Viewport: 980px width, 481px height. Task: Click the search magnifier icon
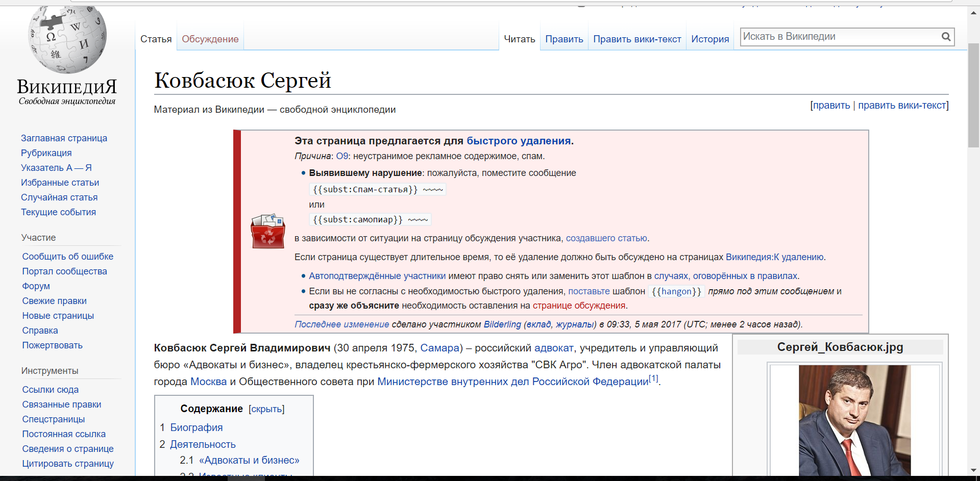coord(946,37)
